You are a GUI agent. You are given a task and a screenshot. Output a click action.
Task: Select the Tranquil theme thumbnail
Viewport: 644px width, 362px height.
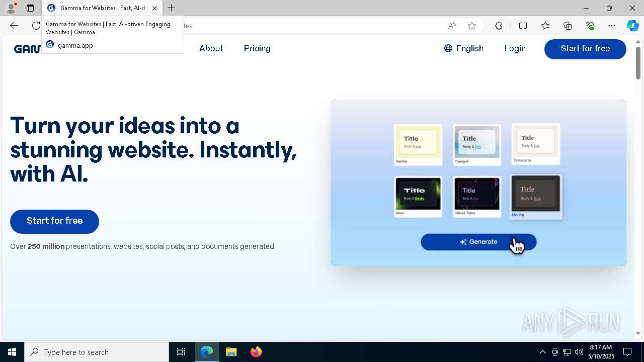click(477, 145)
